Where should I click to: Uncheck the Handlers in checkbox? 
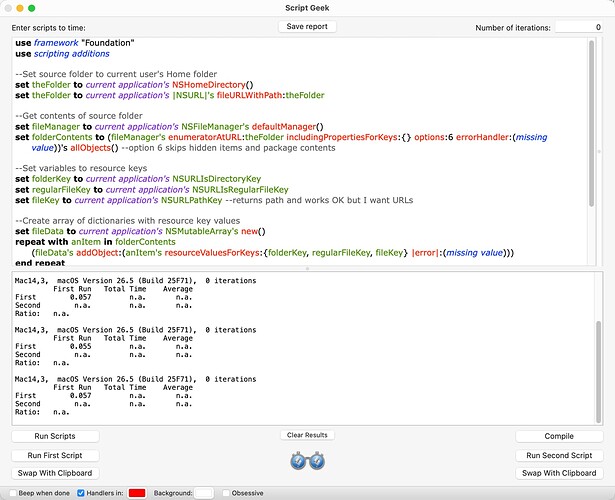[81, 493]
